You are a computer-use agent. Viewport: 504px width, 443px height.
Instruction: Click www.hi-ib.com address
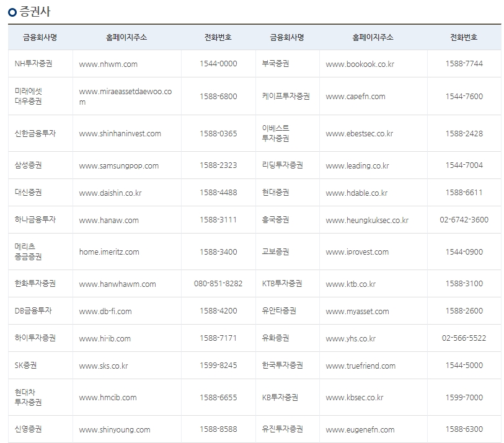105,339
